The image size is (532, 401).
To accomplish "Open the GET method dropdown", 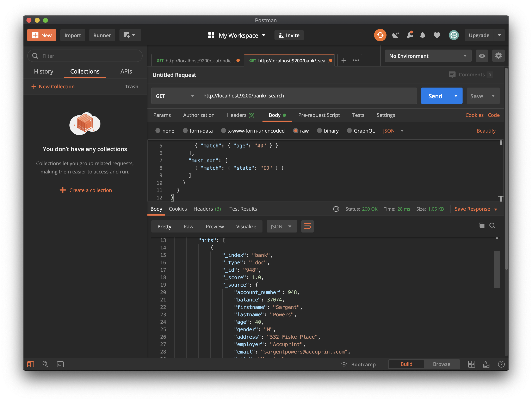I will 175,96.
